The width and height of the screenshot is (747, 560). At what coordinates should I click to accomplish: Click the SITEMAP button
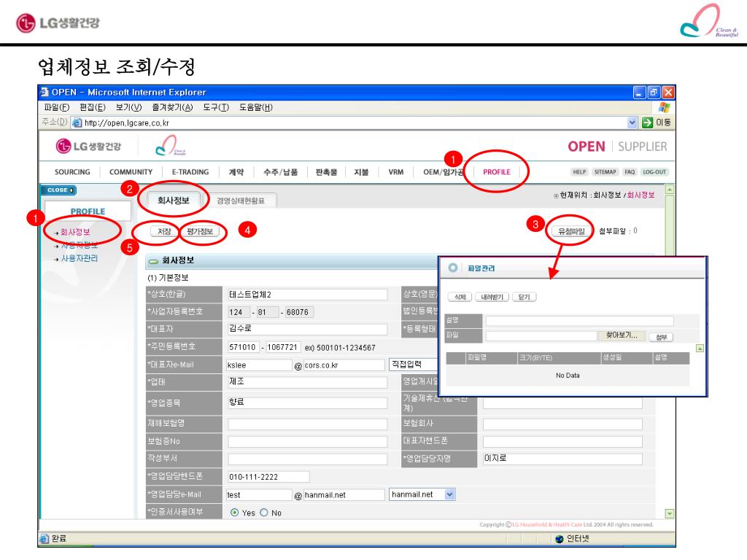pyautogui.click(x=605, y=172)
